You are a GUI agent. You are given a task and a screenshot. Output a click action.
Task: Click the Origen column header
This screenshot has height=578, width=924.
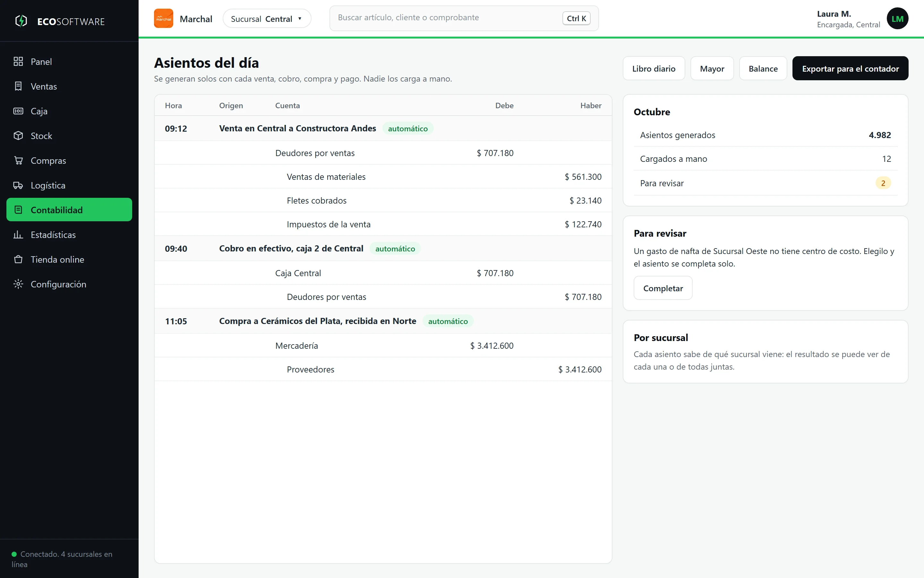[x=231, y=106]
